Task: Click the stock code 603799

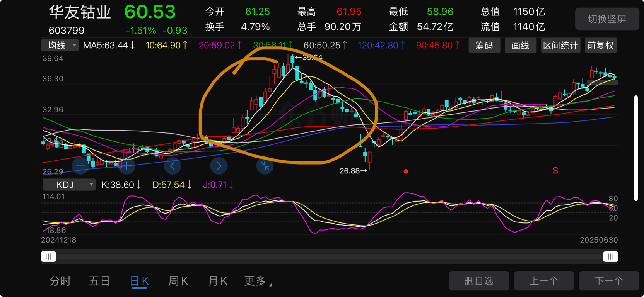Action: (x=67, y=30)
